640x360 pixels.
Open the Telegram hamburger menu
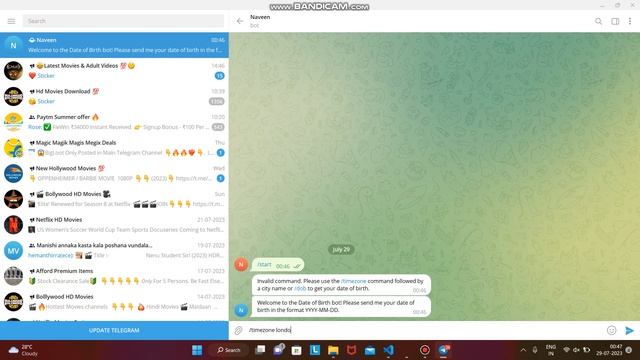pyautogui.click(x=11, y=21)
